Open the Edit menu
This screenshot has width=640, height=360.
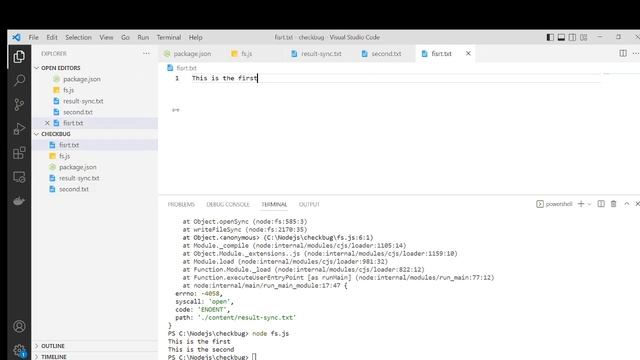coord(52,37)
